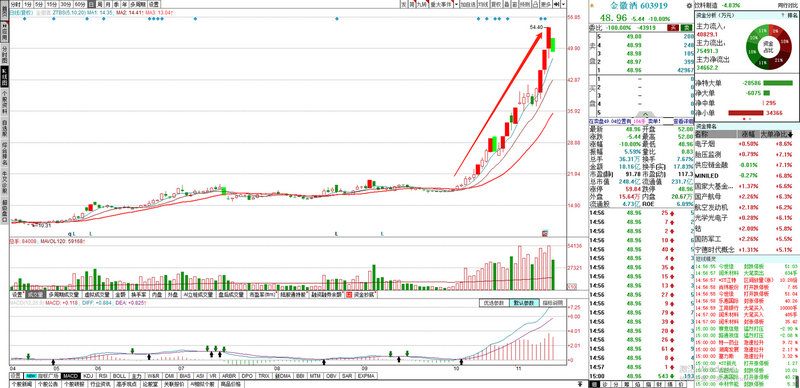Click 加自选 add to watchlist
800x388 pixels.
468,4
